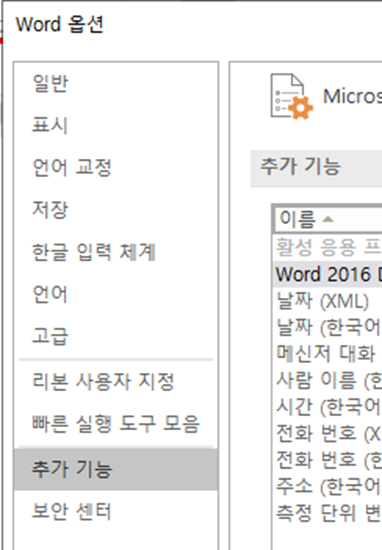Select the 날짜 (한국어 add-in row
The width and height of the screenshot is (382, 550).
click(x=328, y=327)
